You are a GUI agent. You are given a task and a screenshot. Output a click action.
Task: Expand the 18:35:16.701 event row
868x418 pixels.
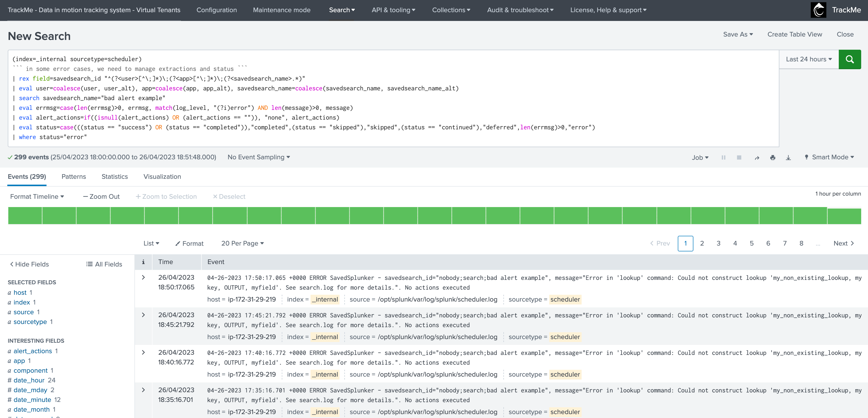(143, 390)
